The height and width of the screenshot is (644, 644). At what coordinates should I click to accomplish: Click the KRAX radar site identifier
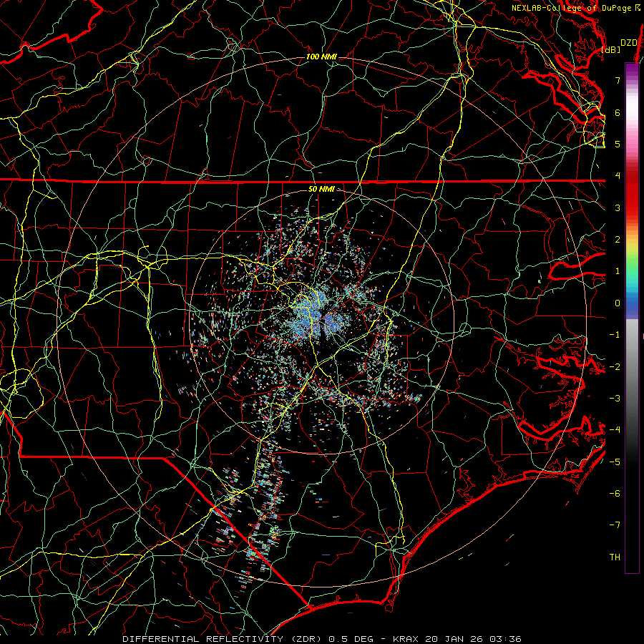(406, 639)
